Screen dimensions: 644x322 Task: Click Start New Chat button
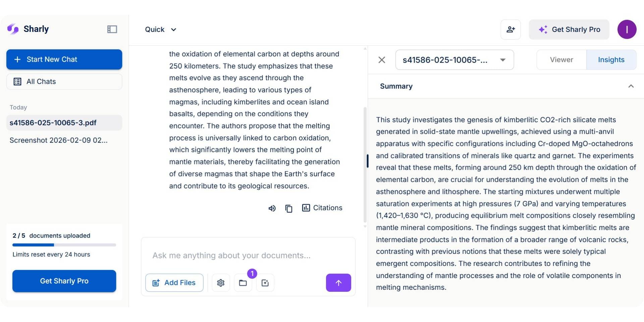(x=64, y=59)
